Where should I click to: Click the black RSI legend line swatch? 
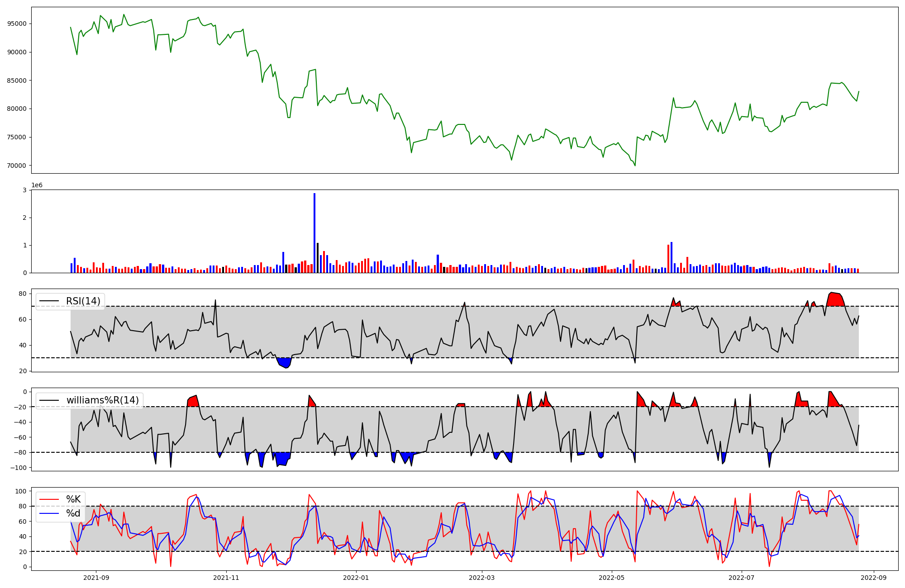[49, 301]
